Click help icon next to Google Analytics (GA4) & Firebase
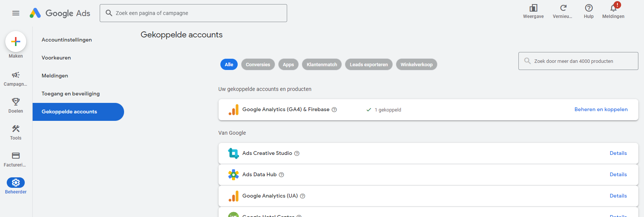The height and width of the screenshot is (217, 644). 334,110
